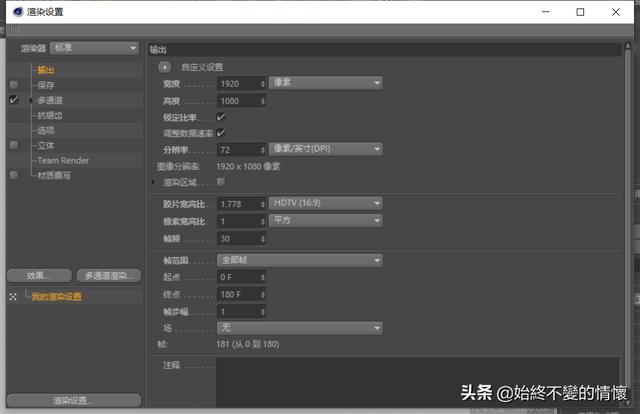Click the scrollbar up arrow at top right
This screenshot has width=640, height=414.
click(x=628, y=47)
